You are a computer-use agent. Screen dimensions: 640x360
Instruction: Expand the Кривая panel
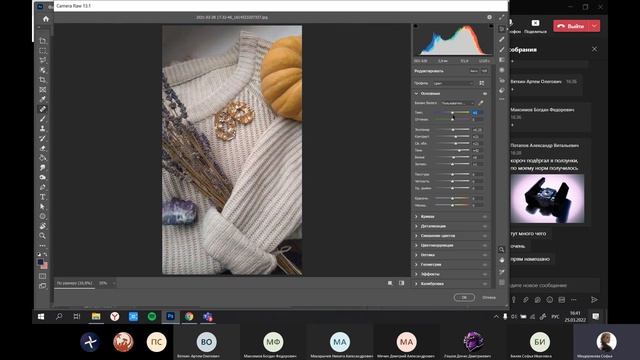coord(416,217)
